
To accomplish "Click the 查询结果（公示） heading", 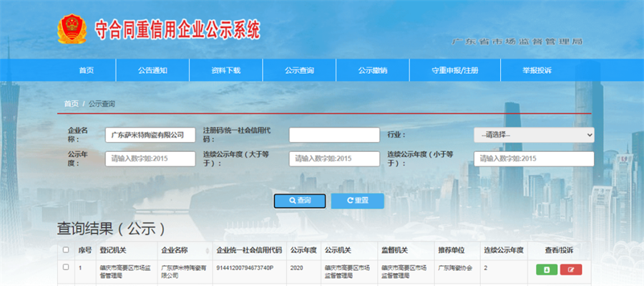I will point(112,229).
